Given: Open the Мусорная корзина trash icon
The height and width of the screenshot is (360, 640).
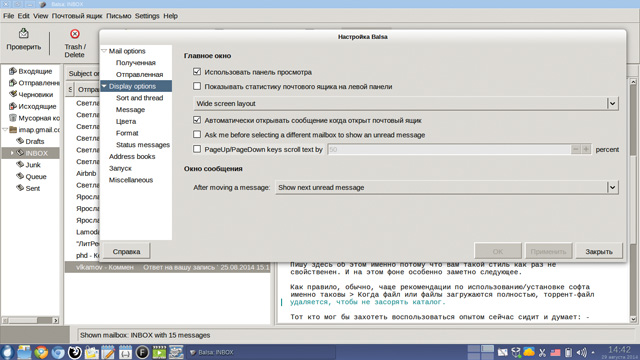Looking at the screenshot, I should (13, 118).
